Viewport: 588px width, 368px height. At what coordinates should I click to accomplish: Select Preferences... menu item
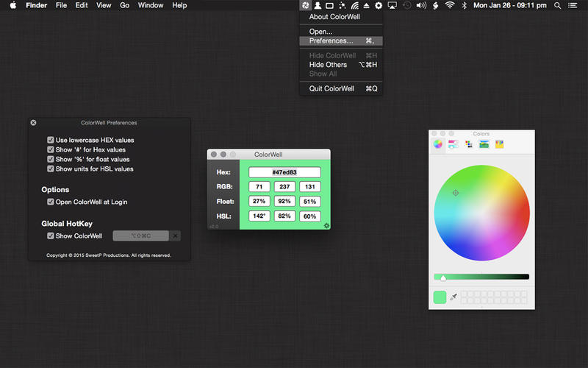pos(341,41)
